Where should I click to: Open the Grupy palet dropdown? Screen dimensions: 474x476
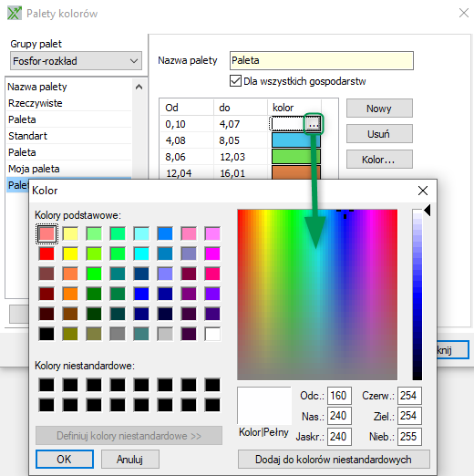pos(76,61)
